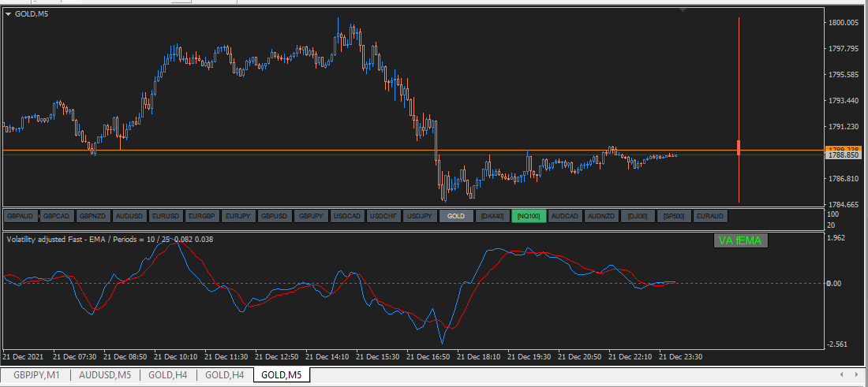Screen dimensions: 868x387
Task: Select the USDCHF symbol button
Action: pyautogui.click(x=383, y=216)
